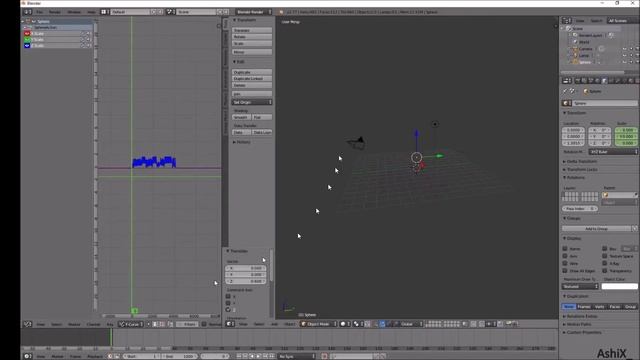Image resolution: width=640 pixels, height=360 pixels.
Task: Toggle Camera visibility eye in outliner
Action: 624,49
